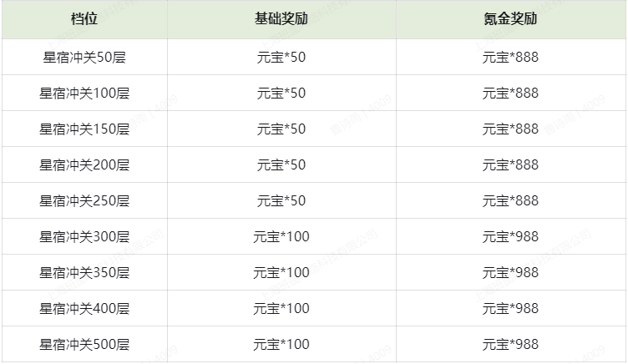Click the 档位 column header

pos(84,18)
